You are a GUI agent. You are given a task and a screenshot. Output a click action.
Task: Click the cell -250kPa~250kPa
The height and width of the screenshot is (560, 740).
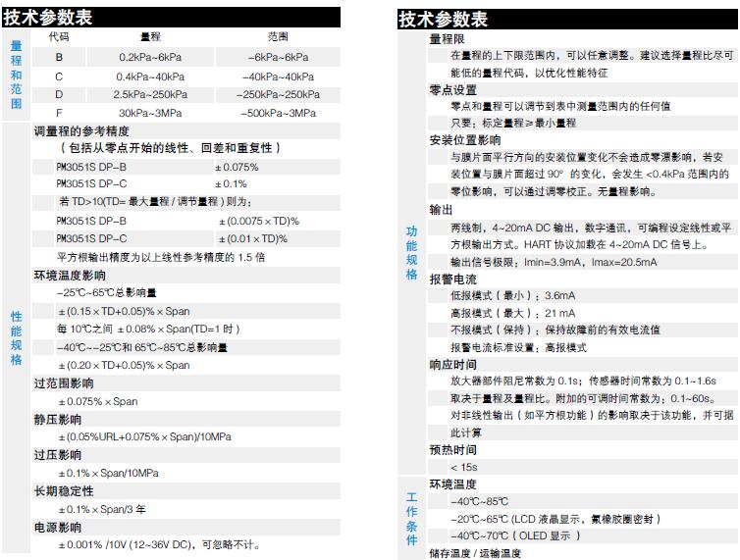coord(278,94)
